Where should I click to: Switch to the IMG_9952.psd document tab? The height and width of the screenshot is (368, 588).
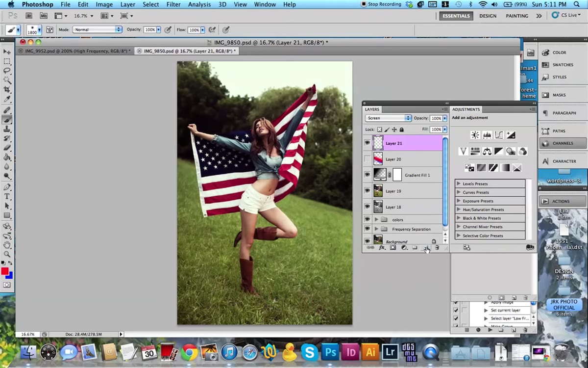(x=74, y=51)
